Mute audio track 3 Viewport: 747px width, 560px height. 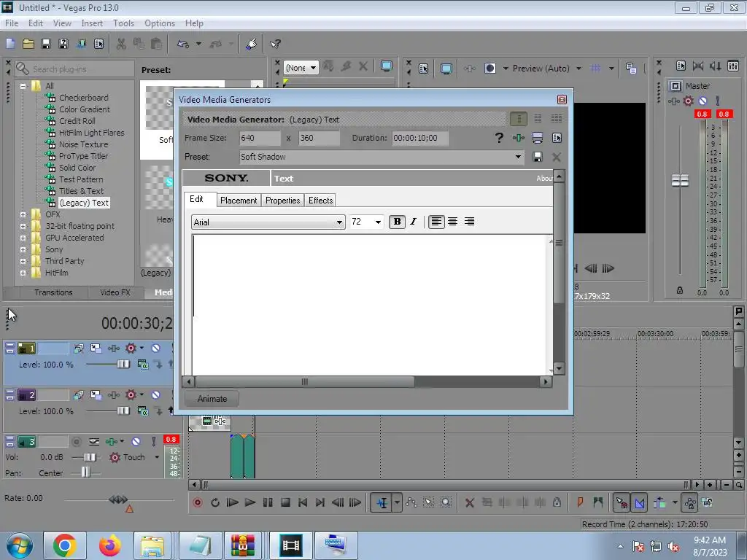coord(136,442)
